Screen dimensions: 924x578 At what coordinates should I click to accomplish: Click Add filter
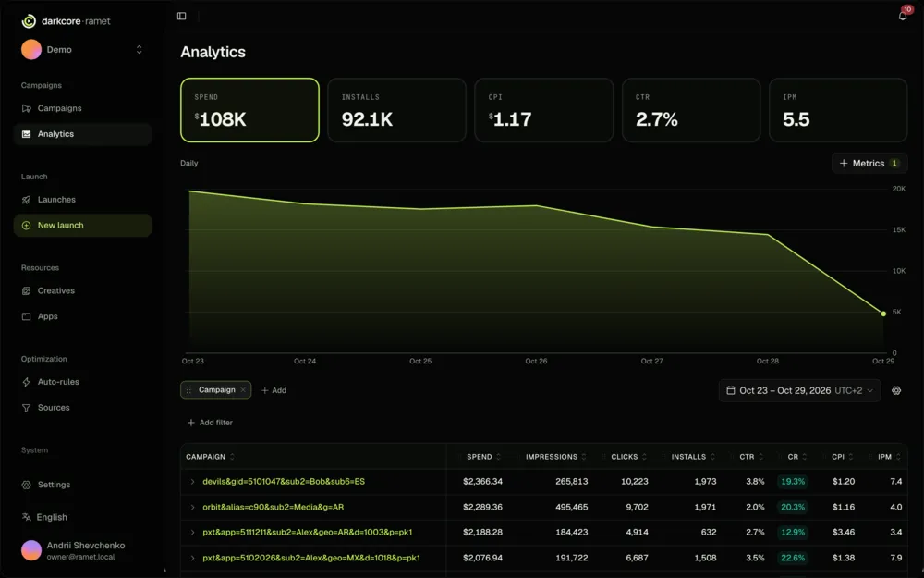(x=210, y=423)
